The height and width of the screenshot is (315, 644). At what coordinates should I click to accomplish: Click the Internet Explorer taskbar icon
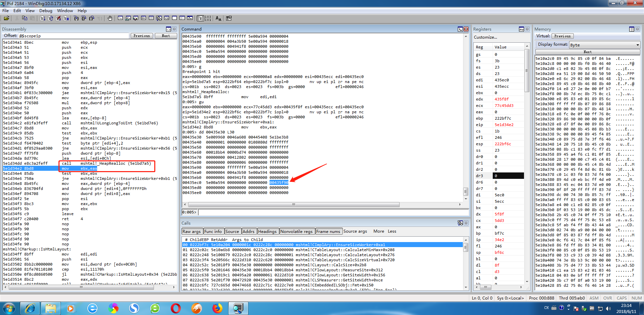coord(30,308)
